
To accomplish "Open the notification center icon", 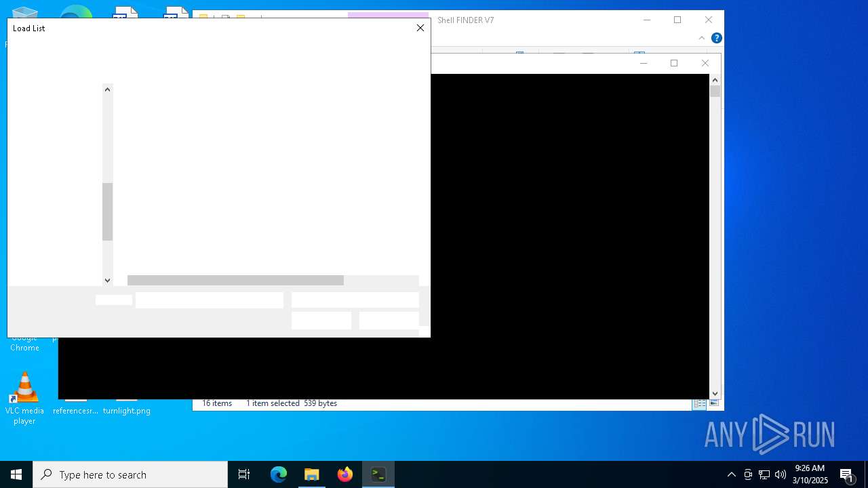I will tap(846, 474).
